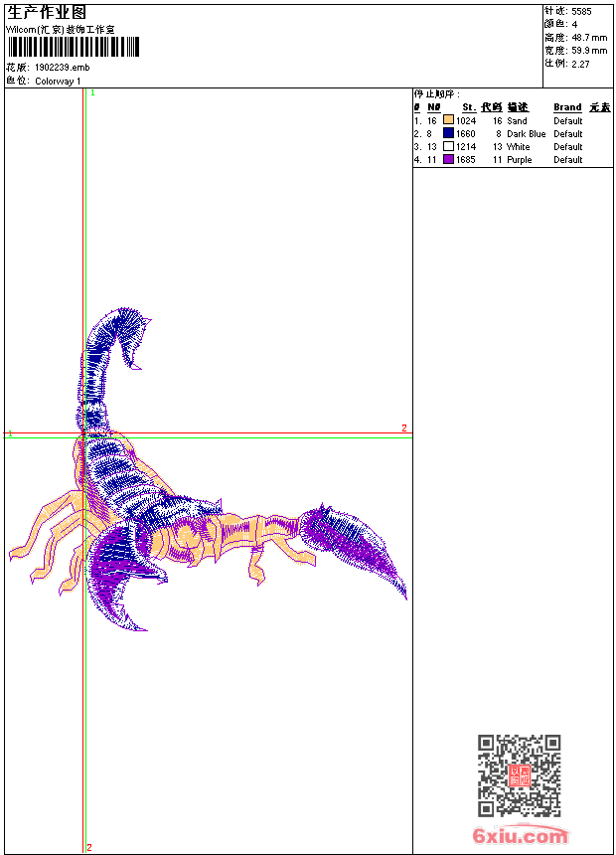Screen dimensions: 616x855
Task: Select the White color swatch
Action: tap(448, 146)
